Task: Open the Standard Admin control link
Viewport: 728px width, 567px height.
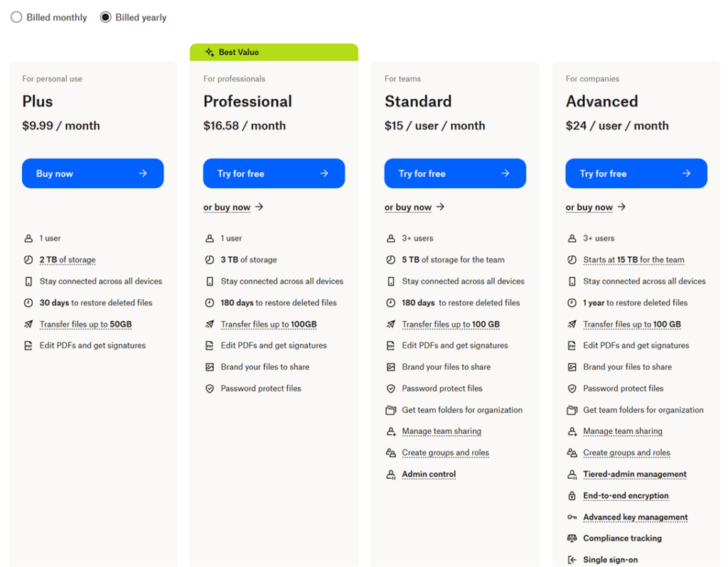Action: 429,475
